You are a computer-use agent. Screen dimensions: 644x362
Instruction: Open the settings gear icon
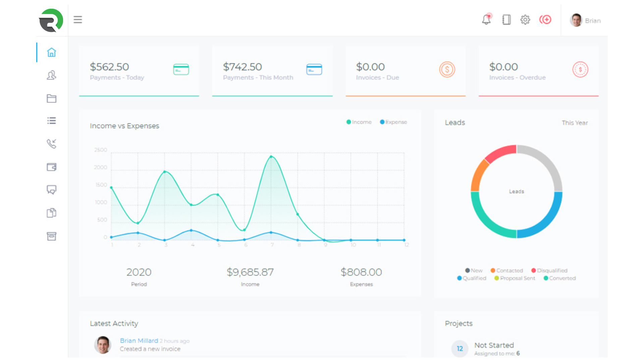point(525,20)
